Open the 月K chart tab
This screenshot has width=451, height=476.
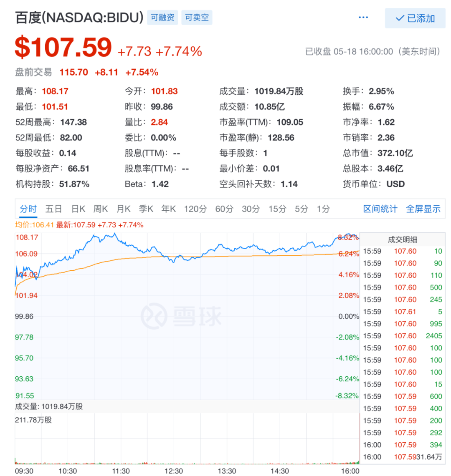(x=123, y=209)
